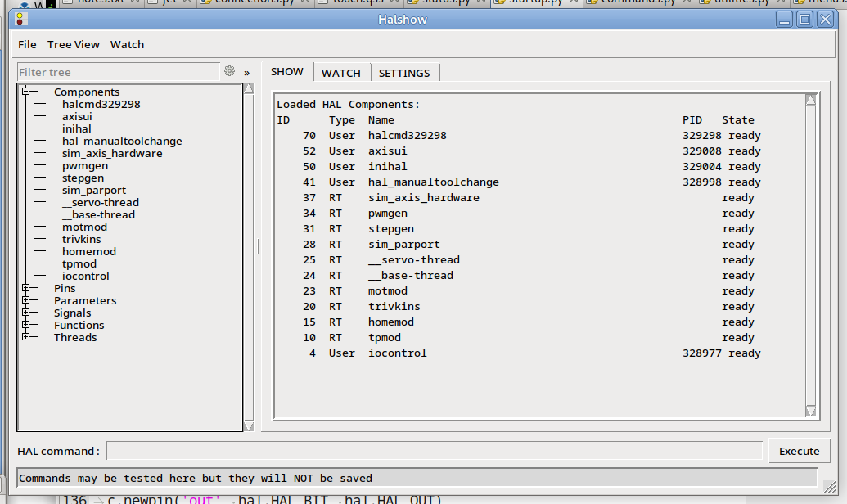Expand the Functions tree node
Image resolution: width=847 pixels, height=504 pixels.
[x=26, y=325]
